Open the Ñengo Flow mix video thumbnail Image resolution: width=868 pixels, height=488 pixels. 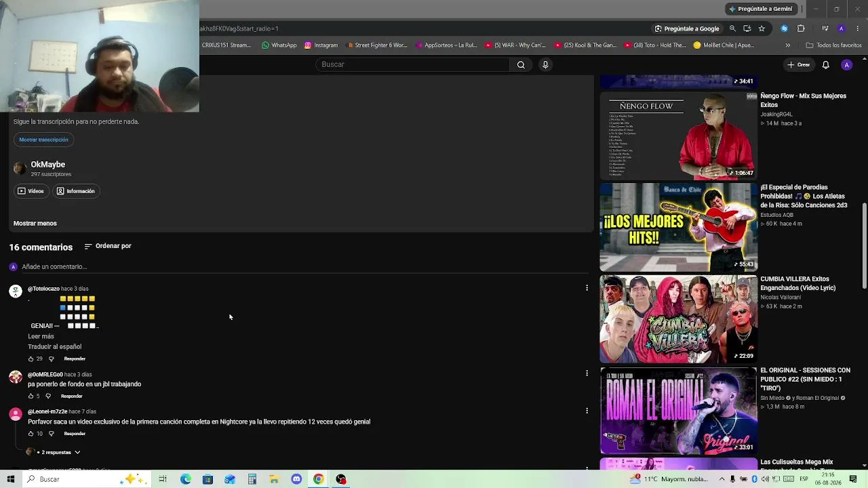pos(678,136)
